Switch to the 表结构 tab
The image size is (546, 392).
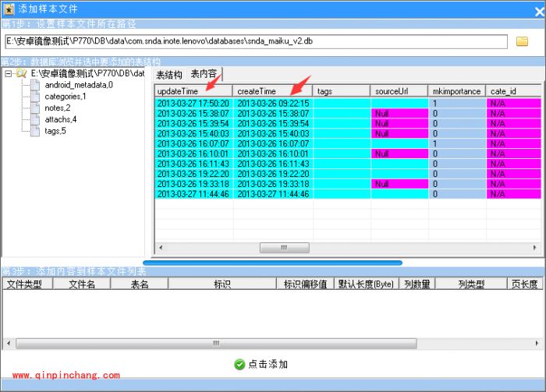click(x=168, y=75)
